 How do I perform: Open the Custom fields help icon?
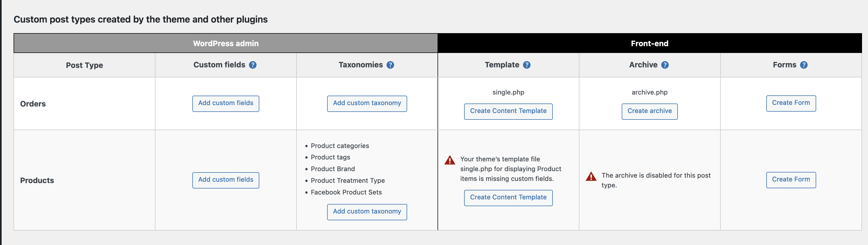(253, 65)
